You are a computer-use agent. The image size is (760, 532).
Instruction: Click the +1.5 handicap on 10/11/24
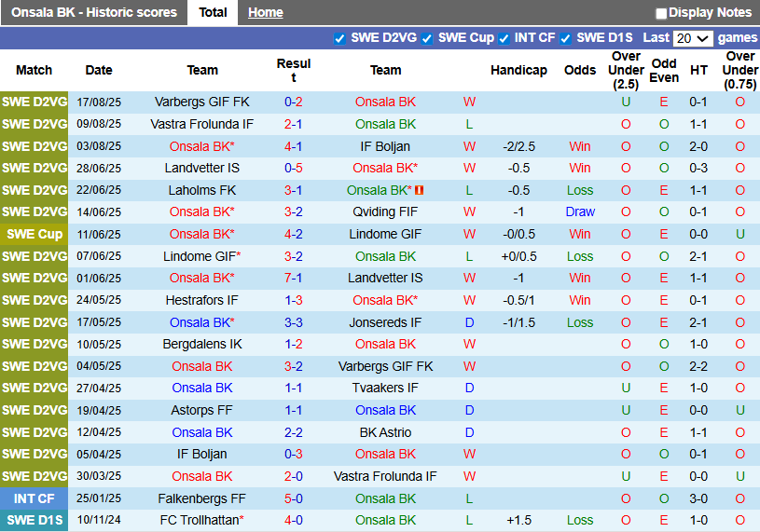518,520
